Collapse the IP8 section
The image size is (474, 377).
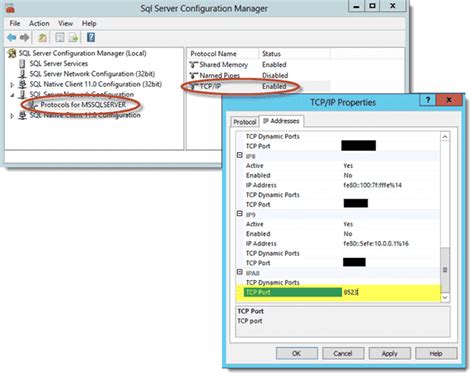pyautogui.click(x=240, y=155)
